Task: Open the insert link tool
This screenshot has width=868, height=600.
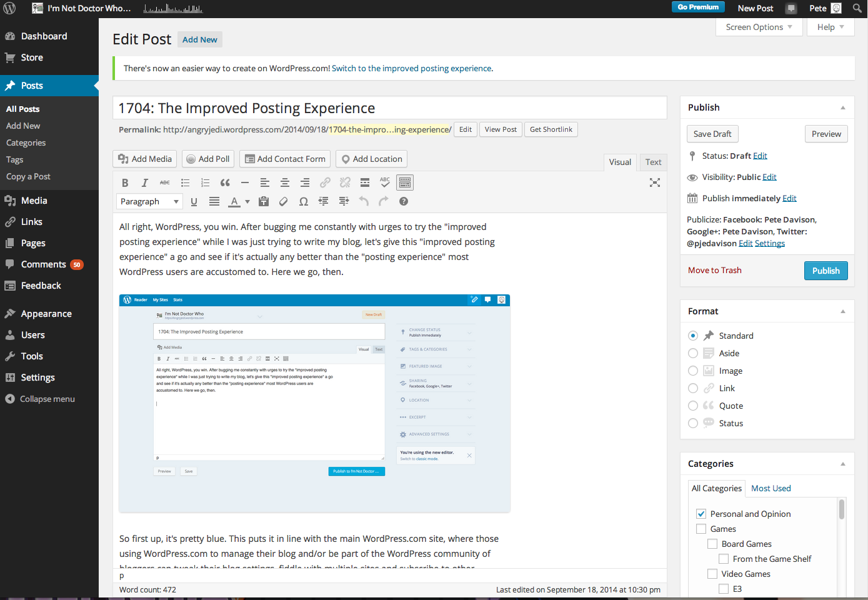Action: (325, 182)
